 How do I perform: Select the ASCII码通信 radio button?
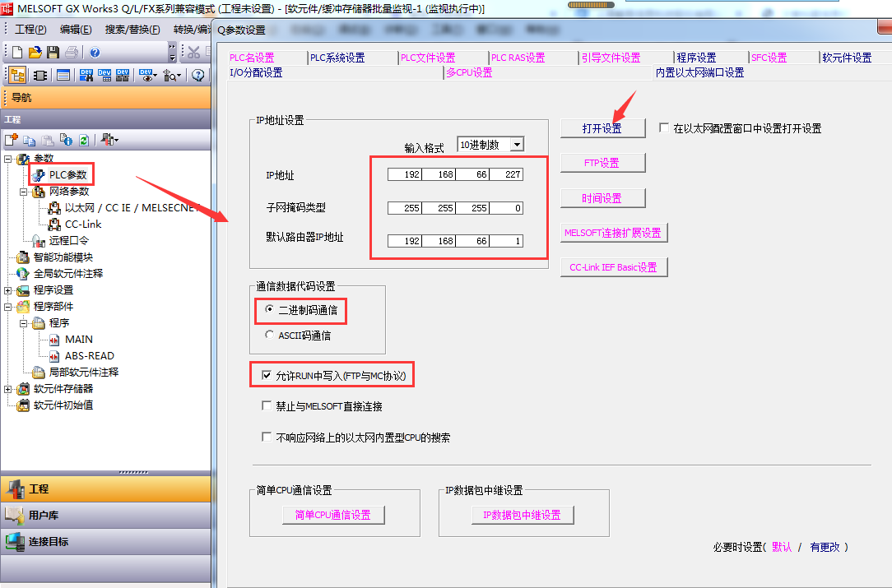[x=269, y=335]
